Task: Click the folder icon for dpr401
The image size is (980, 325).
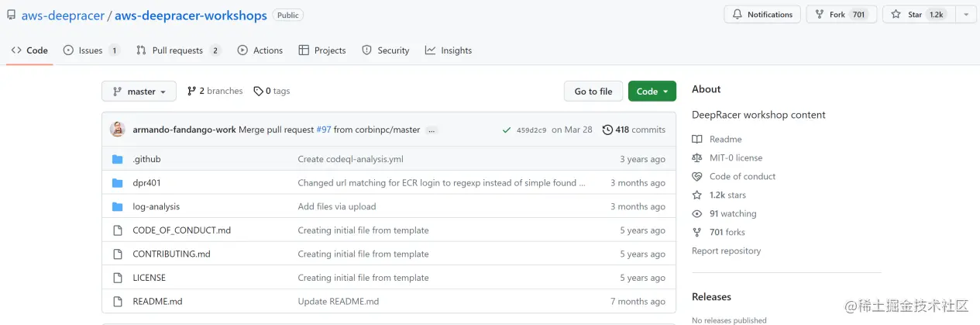Action: coord(118,183)
